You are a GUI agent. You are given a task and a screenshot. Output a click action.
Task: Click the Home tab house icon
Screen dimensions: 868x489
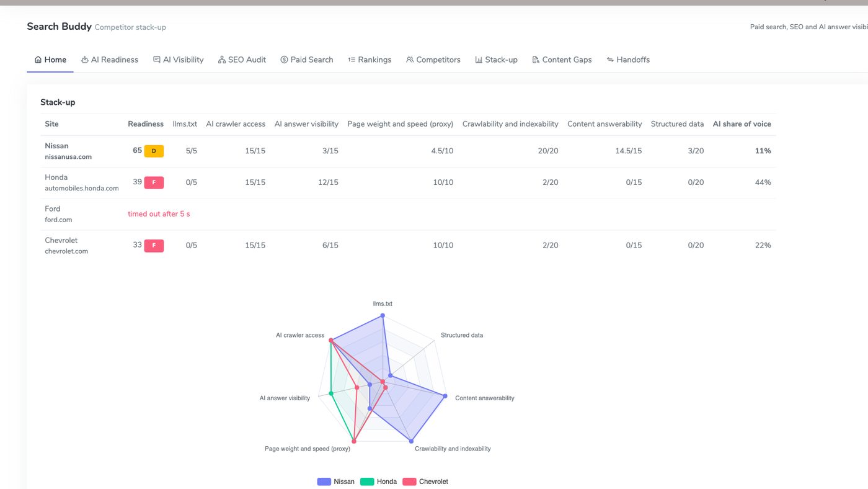point(38,60)
